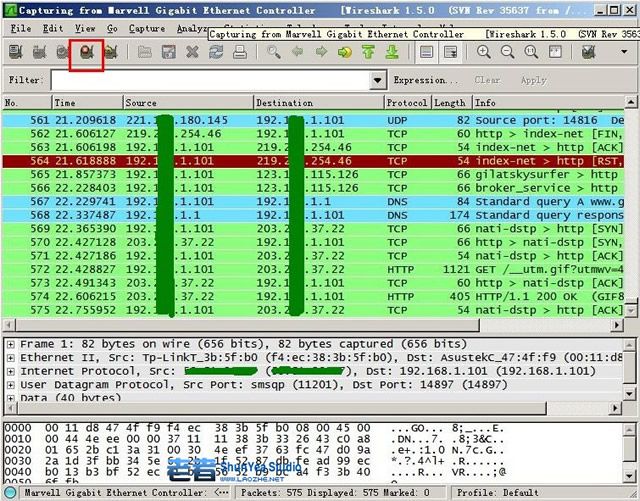
Task: Select packet 574 HTTP/1.1 200 OK row
Action: (x=313, y=296)
